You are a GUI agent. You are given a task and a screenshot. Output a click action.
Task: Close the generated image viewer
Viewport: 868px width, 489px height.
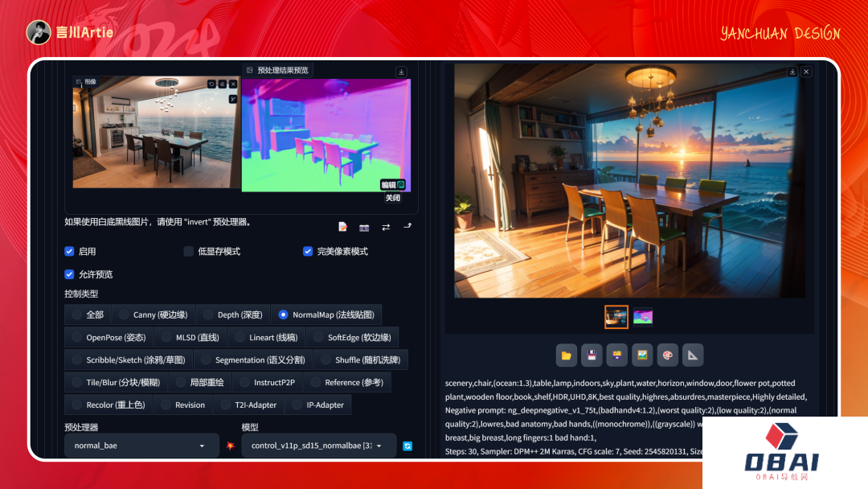[806, 72]
